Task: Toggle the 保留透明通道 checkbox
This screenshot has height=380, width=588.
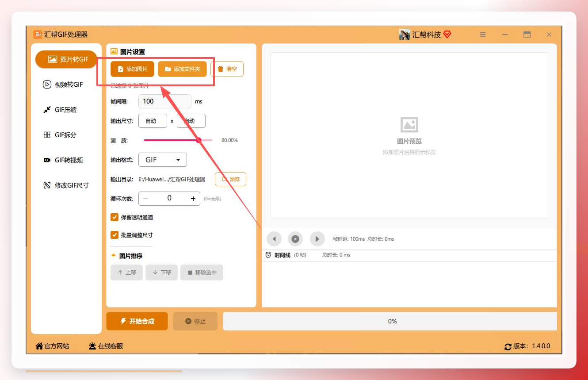Action: pyautogui.click(x=115, y=217)
